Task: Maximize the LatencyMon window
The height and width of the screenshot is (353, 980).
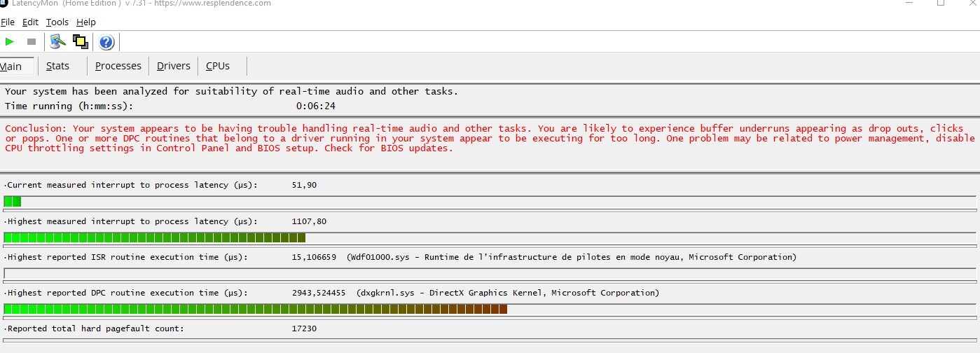Action: tap(940, 4)
